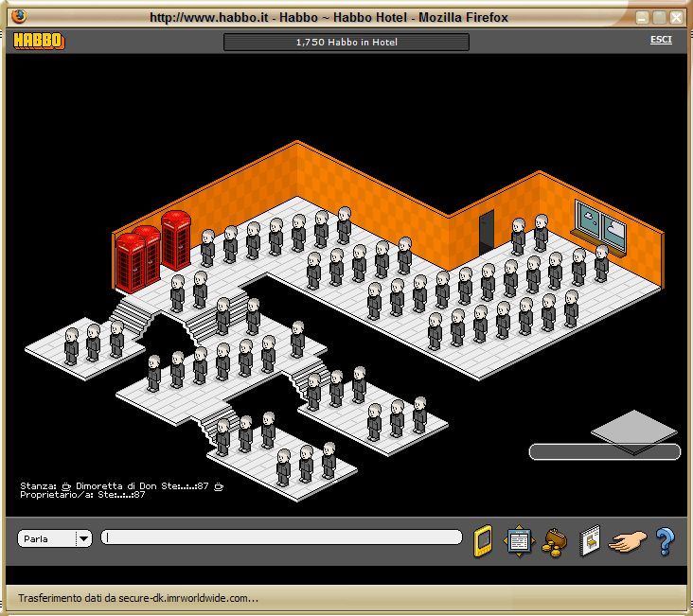Click the dark doorway in the wall
The height and width of the screenshot is (616, 693).
click(487, 232)
